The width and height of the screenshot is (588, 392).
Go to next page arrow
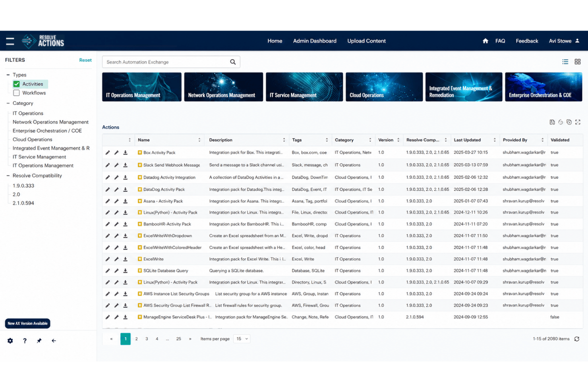[x=190, y=339]
